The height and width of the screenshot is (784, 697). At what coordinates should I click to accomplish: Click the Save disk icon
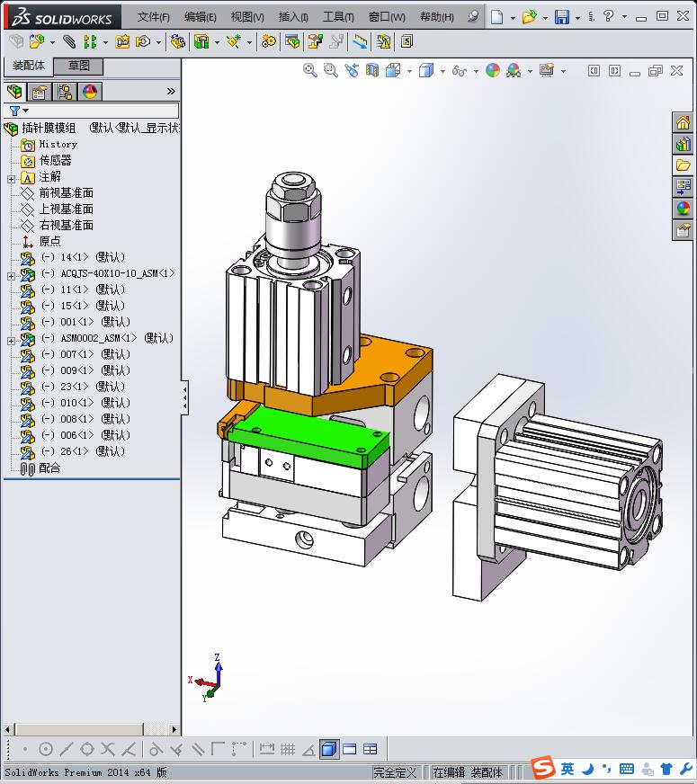[561, 17]
